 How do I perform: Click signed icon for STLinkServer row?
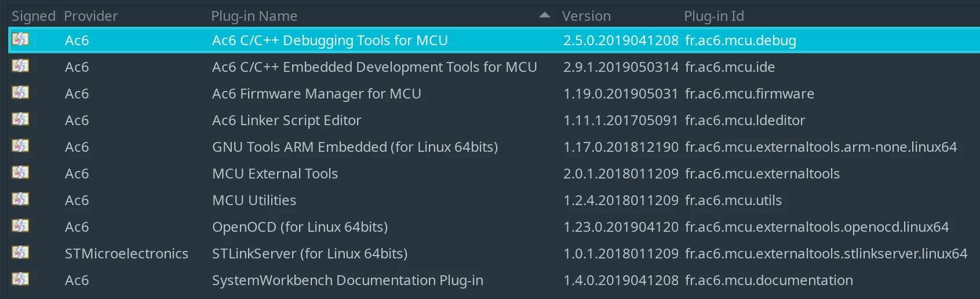click(20, 253)
